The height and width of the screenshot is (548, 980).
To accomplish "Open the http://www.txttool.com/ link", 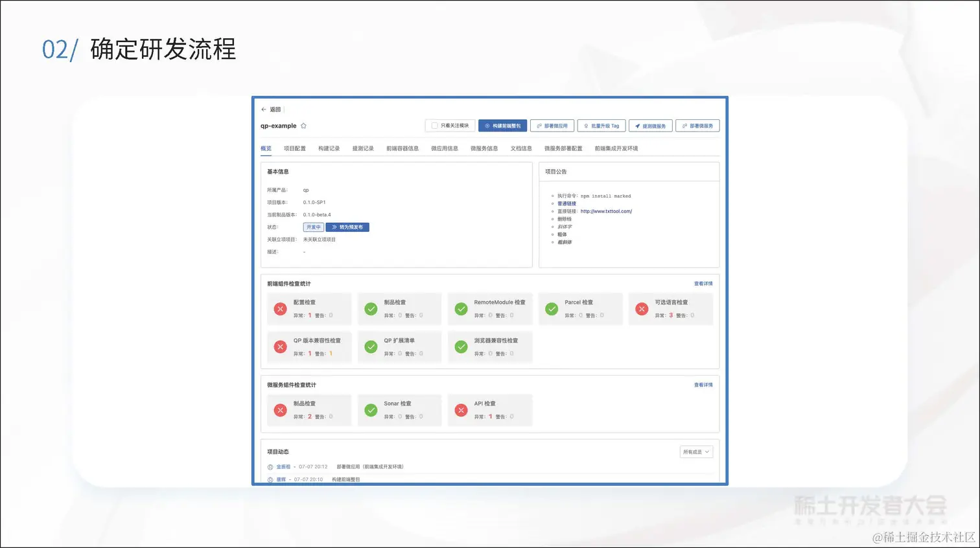I will tap(606, 211).
